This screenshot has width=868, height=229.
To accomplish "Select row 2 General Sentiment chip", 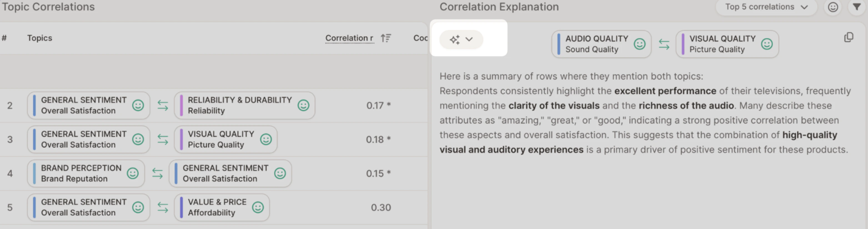I will (88, 106).
